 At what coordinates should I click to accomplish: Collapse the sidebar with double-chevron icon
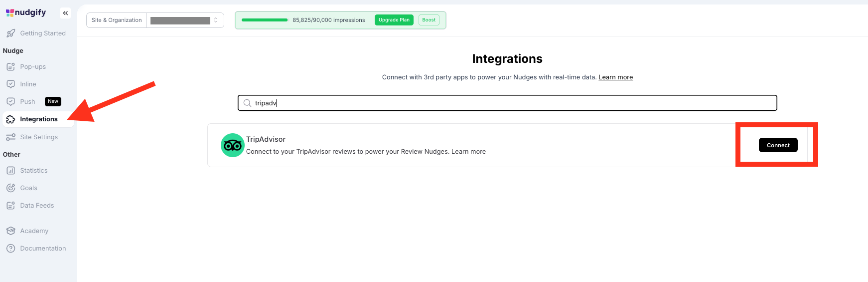click(x=65, y=13)
